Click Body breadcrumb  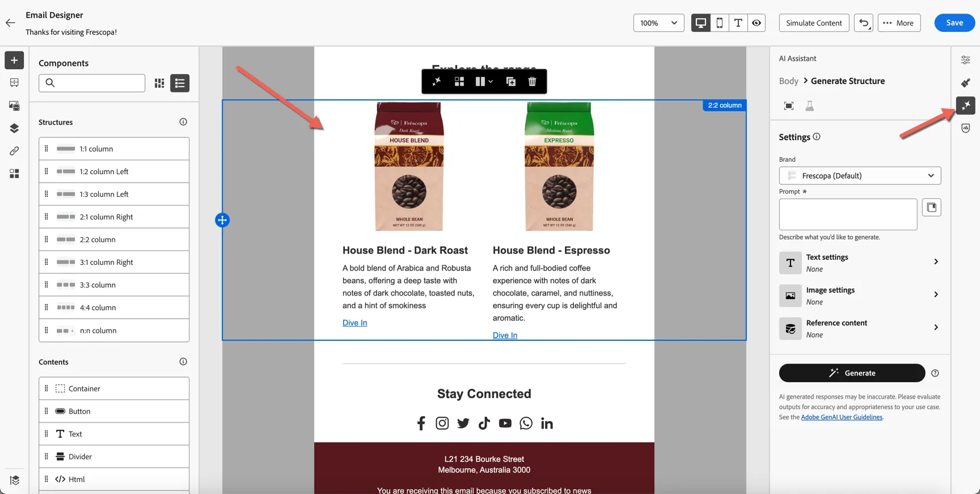pos(788,81)
